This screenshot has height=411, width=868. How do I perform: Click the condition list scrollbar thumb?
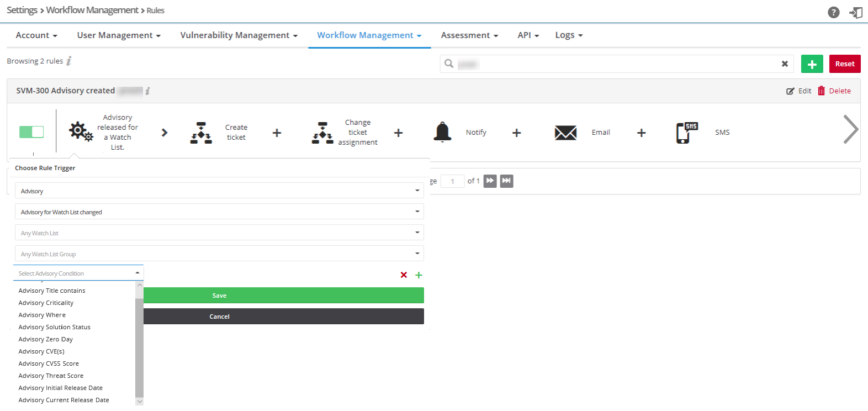coord(140,347)
